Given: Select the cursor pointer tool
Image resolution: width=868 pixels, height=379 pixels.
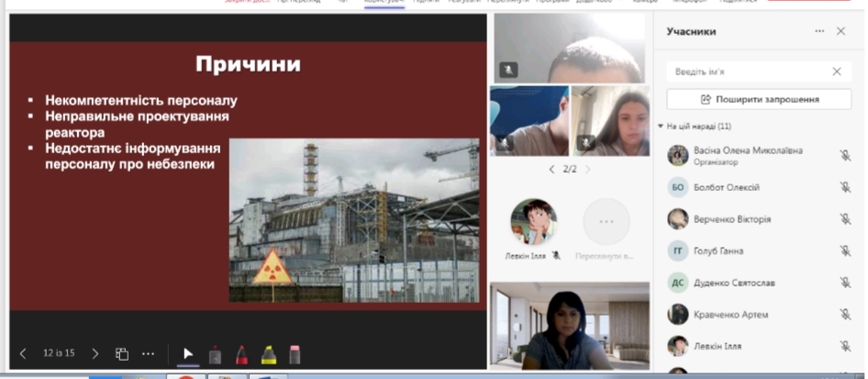Looking at the screenshot, I should point(188,354).
